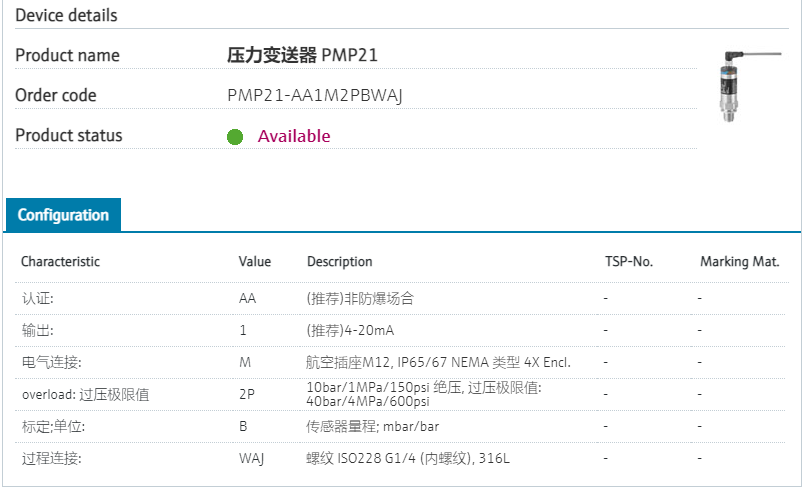Screen dimensions: 803x487
Task: Click the 4-20mA output description
Action: [358, 330]
